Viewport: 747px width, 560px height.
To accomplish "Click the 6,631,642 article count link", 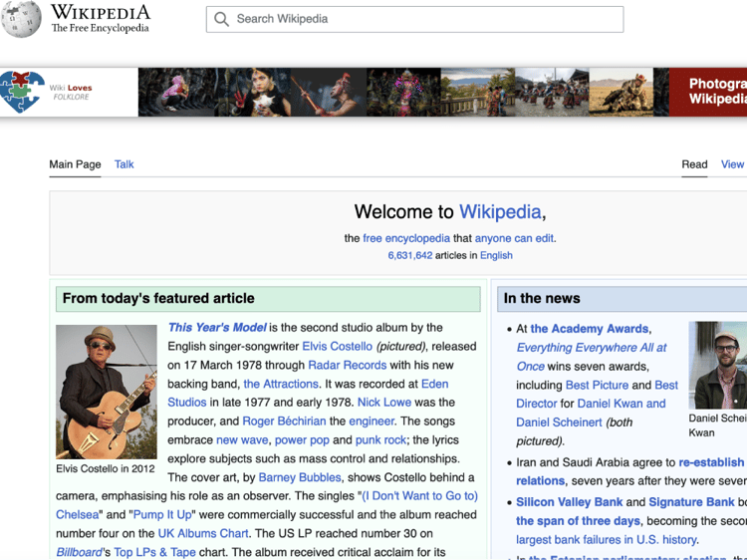I will 409,255.
